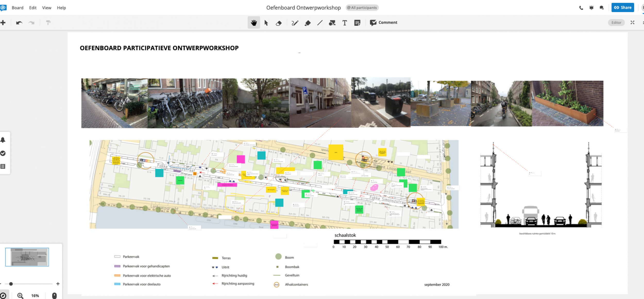644x299 pixels.
Task: Click the schaalstok scale bar
Action: coord(387,242)
